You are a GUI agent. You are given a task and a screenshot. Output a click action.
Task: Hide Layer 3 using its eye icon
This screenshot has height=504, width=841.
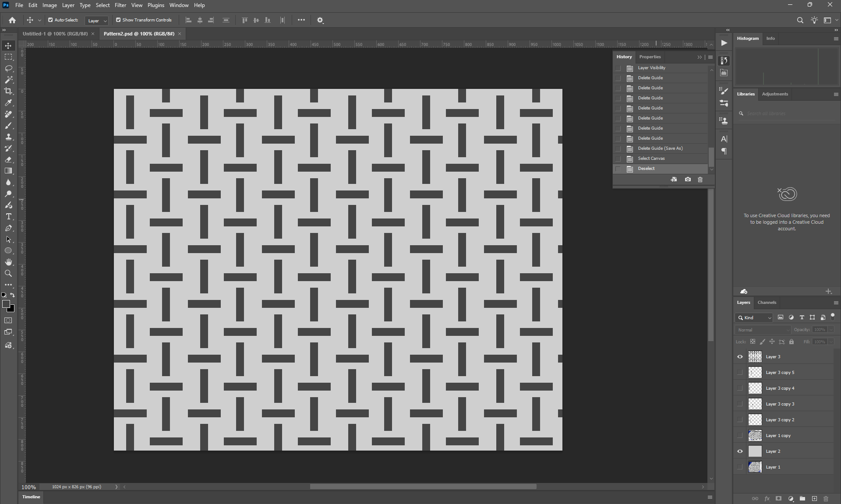pyautogui.click(x=740, y=357)
